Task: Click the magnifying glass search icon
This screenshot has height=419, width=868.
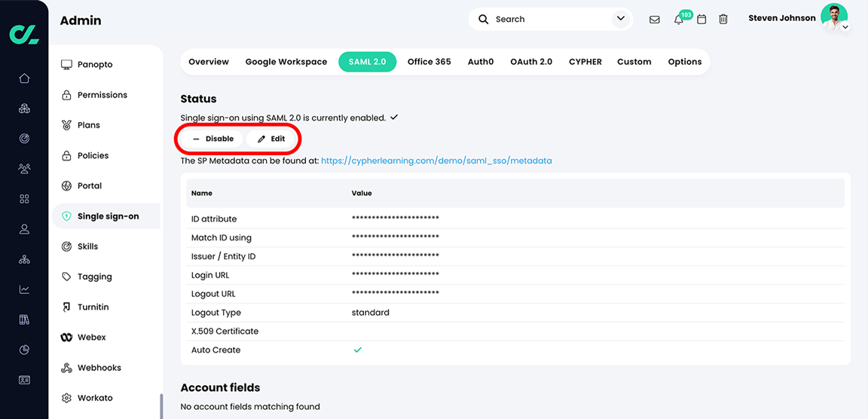Action: 484,20
